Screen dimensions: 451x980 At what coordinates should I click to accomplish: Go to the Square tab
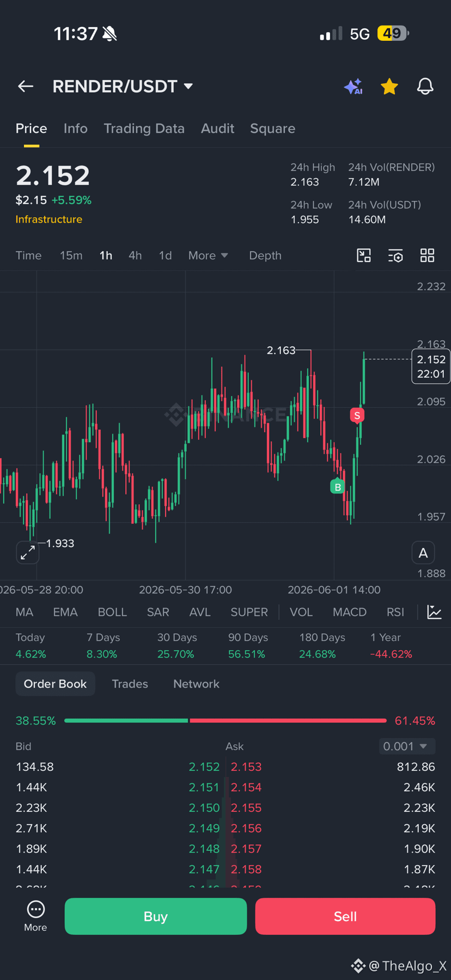click(272, 128)
